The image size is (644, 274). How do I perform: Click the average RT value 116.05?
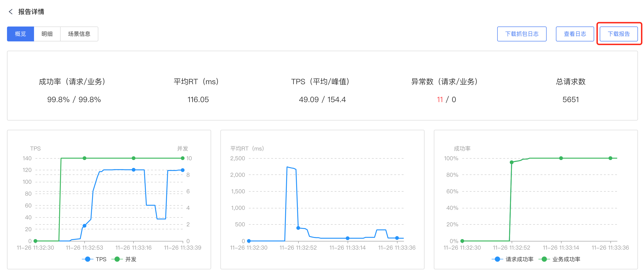click(198, 100)
